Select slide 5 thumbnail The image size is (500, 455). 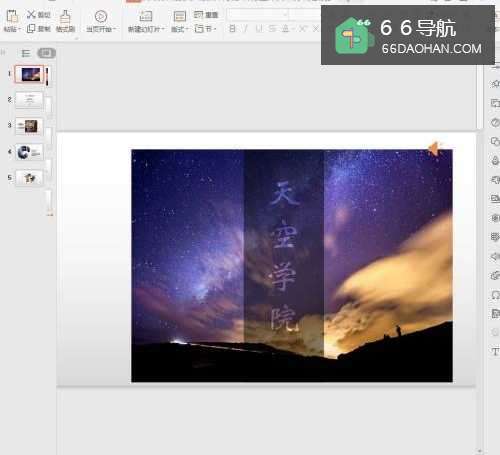[x=29, y=178]
